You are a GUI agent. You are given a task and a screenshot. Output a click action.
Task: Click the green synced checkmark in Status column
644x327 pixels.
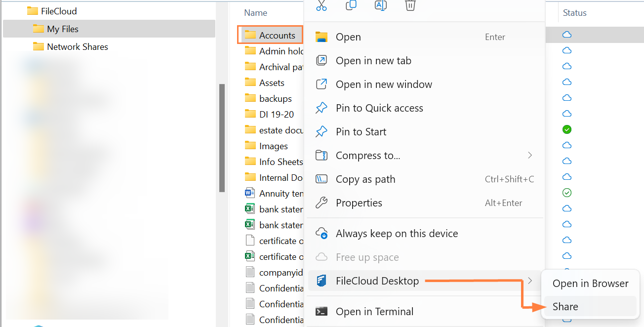coord(566,129)
